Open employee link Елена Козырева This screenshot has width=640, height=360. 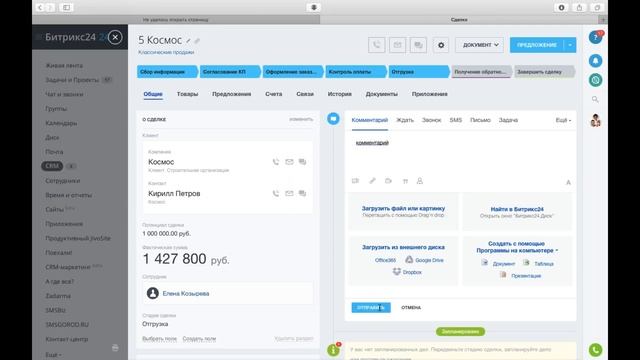click(186, 293)
